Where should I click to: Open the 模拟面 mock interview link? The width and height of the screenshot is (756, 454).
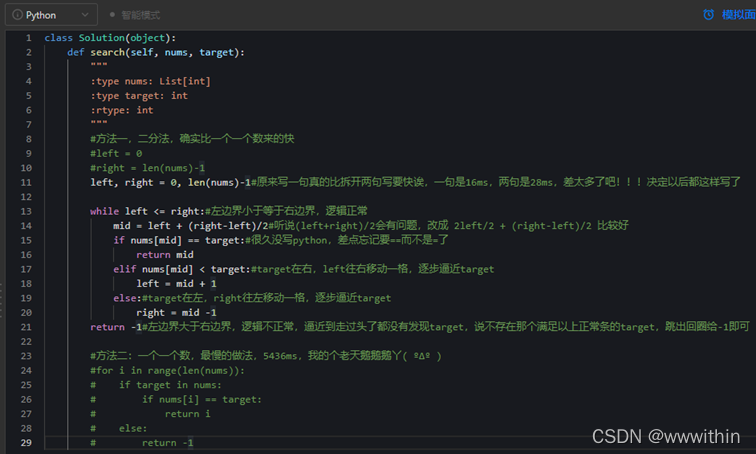click(738, 14)
